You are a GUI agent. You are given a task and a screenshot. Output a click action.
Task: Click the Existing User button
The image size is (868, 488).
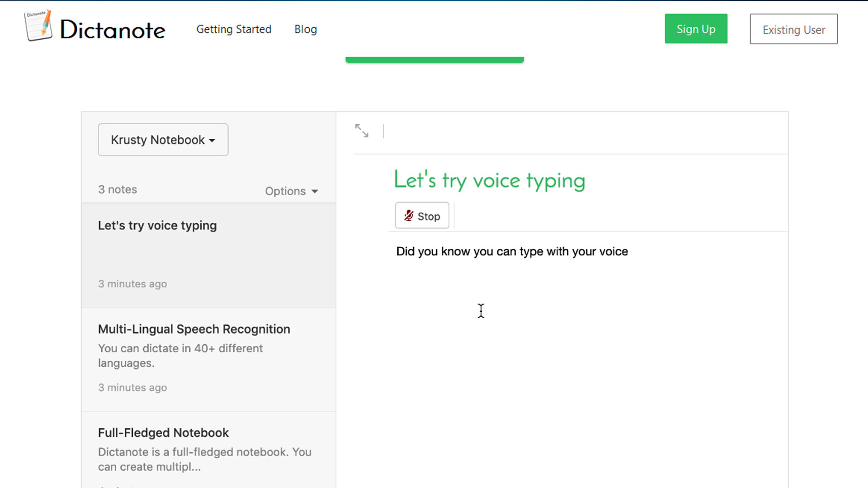tap(793, 28)
